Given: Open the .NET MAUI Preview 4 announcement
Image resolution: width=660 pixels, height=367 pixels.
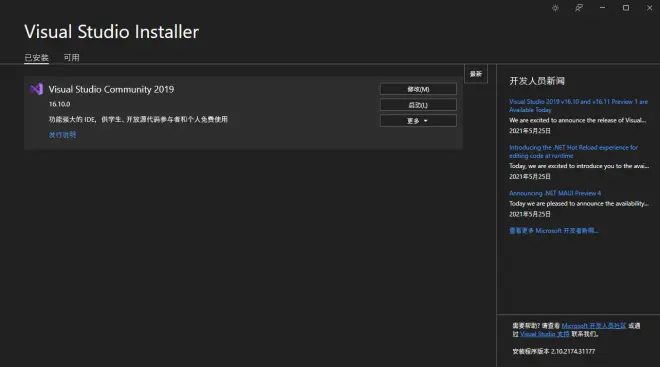Looking at the screenshot, I should [x=555, y=193].
